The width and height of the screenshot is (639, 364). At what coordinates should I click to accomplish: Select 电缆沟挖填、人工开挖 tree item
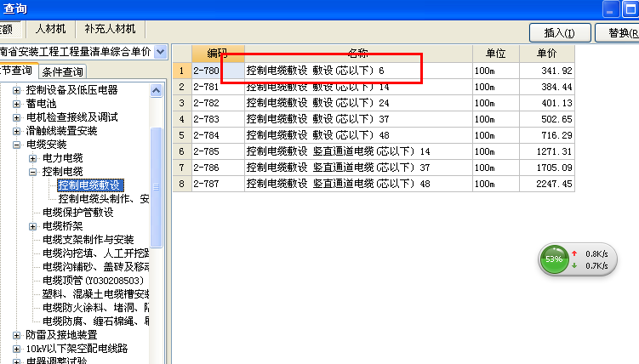96,253
